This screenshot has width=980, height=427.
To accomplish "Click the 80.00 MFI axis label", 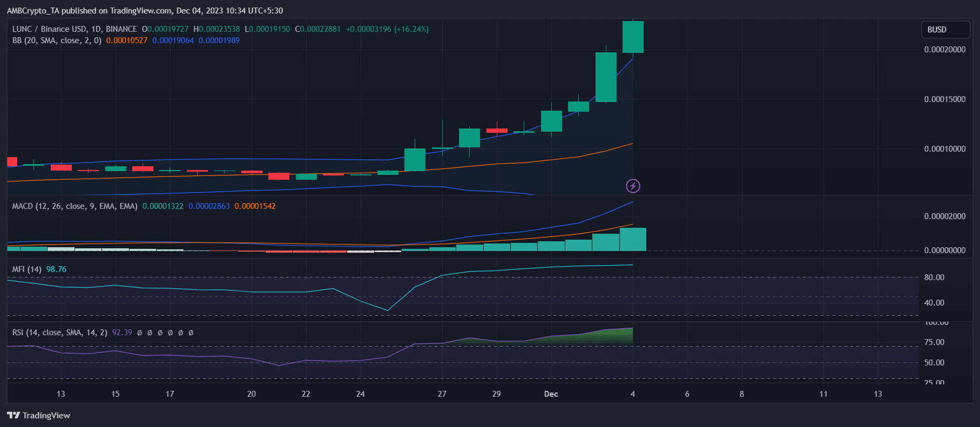I will [934, 277].
